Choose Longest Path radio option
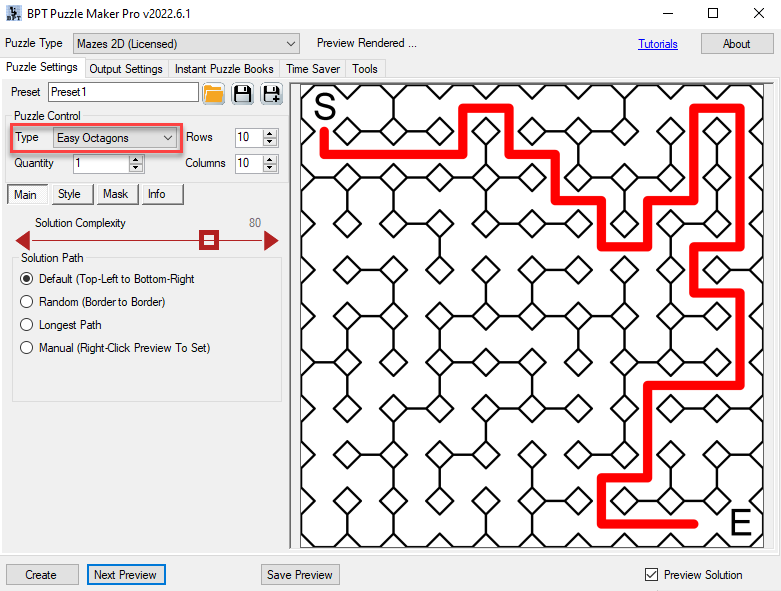 click(x=27, y=325)
